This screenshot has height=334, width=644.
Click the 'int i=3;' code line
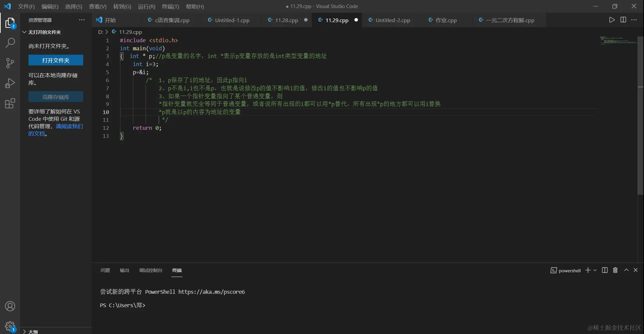(x=146, y=64)
